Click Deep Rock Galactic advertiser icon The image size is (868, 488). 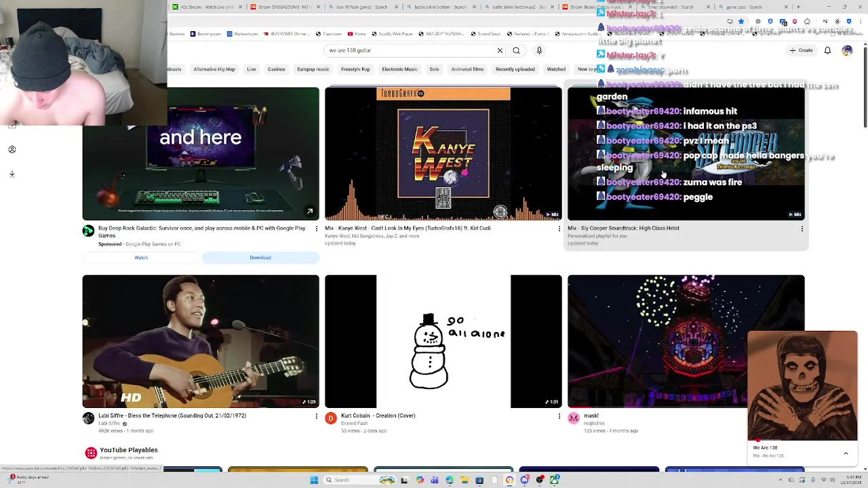point(88,231)
